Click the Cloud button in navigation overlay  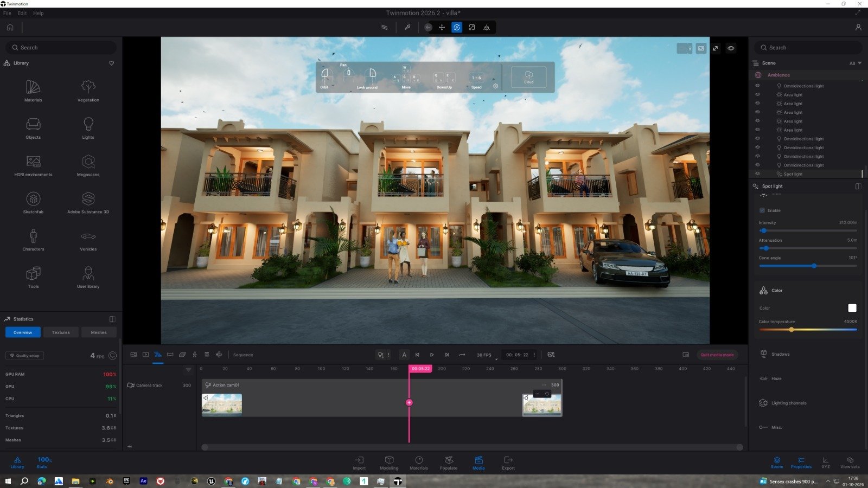click(x=528, y=77)
